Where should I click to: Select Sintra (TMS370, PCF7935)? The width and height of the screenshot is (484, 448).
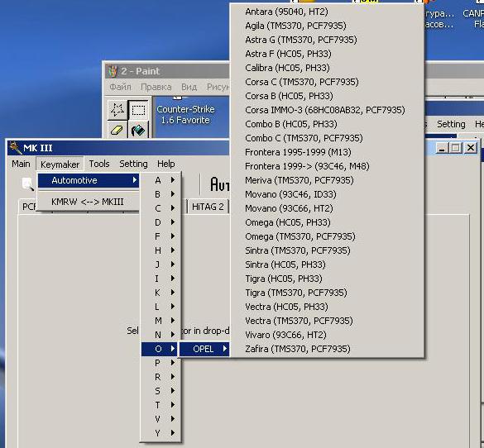coord(327,250)
